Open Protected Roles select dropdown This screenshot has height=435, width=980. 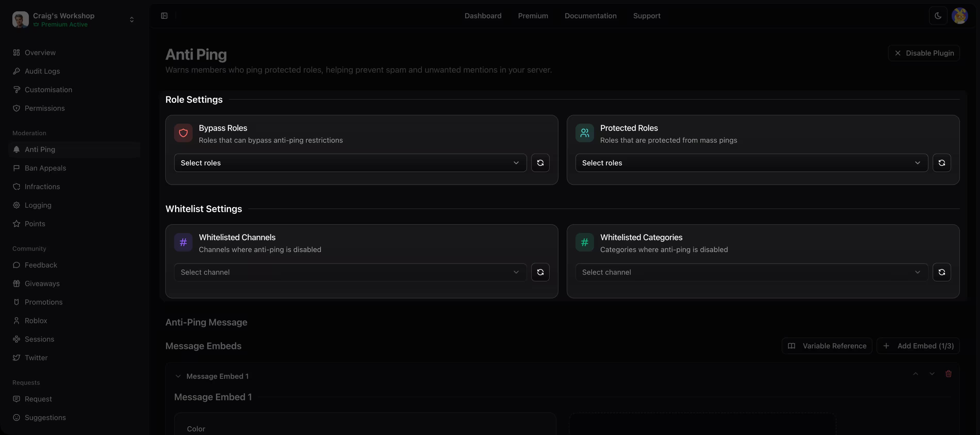[x=751, y=163]
